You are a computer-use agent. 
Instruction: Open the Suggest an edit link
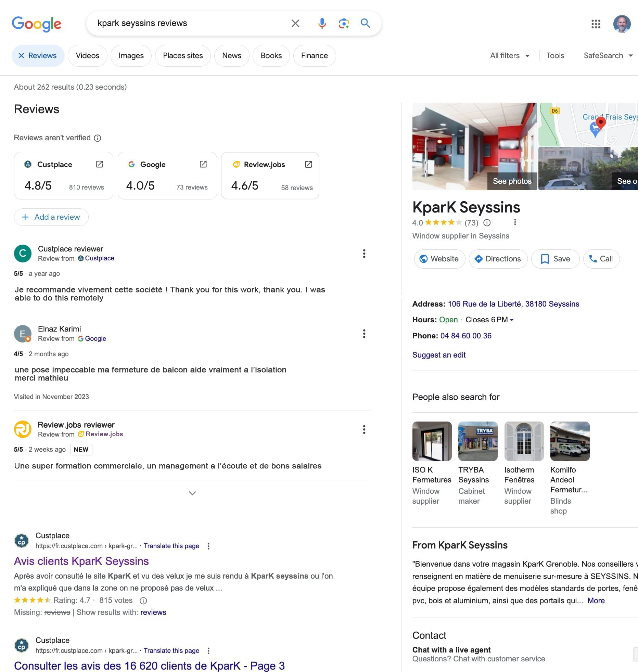point(439,355)
